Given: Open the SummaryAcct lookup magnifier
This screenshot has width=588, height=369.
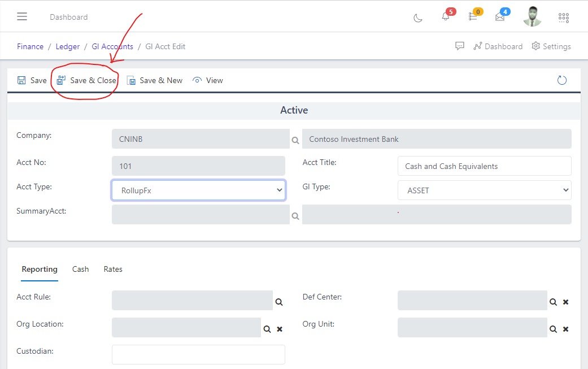Looking at the screenshot, I should click(x=295, y=216).
